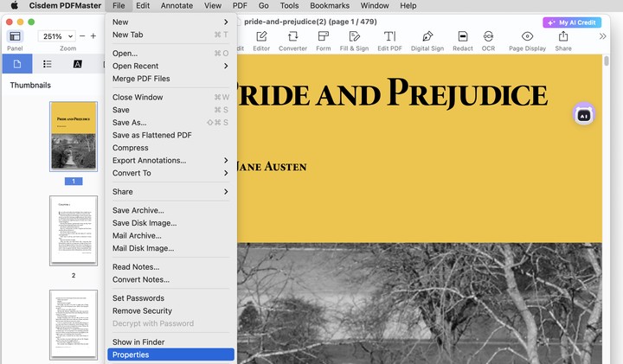Open the Editor tool
The width and height of the screenshot is (623, 364).
pos(261,41)
